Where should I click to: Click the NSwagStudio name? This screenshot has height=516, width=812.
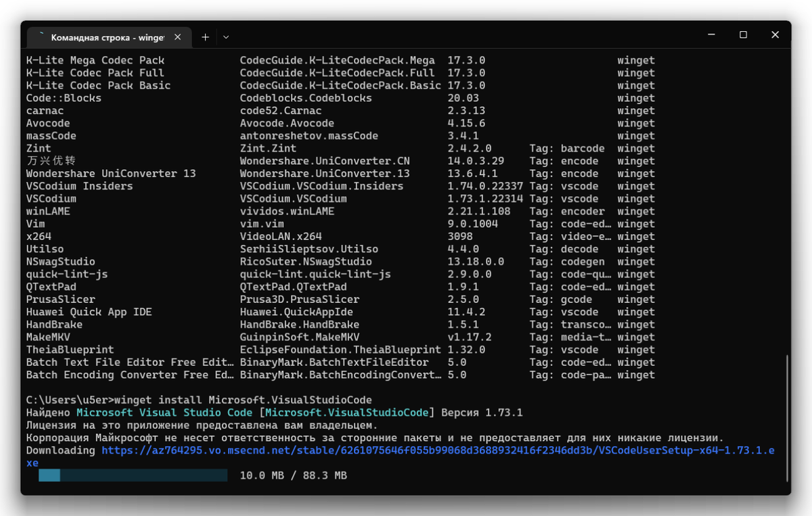(60, 262)
